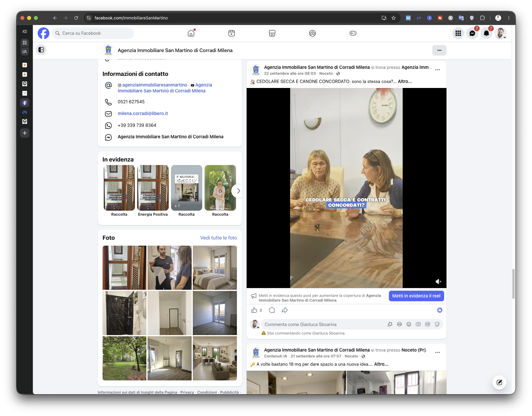532x416 pixels.
Task: Open the agenziaimmobiliaresanmartino Instagram link
Action: pyautogui.click(x=155, y=85)
